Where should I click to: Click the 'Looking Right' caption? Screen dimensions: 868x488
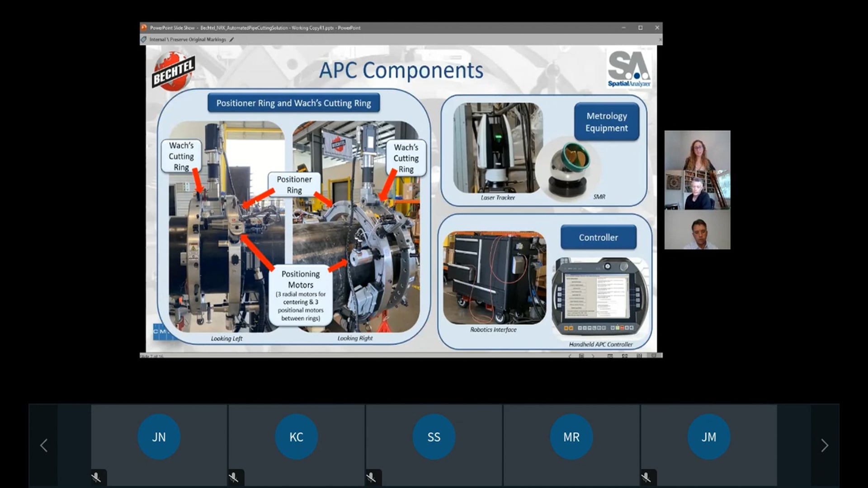pos(355,338)
